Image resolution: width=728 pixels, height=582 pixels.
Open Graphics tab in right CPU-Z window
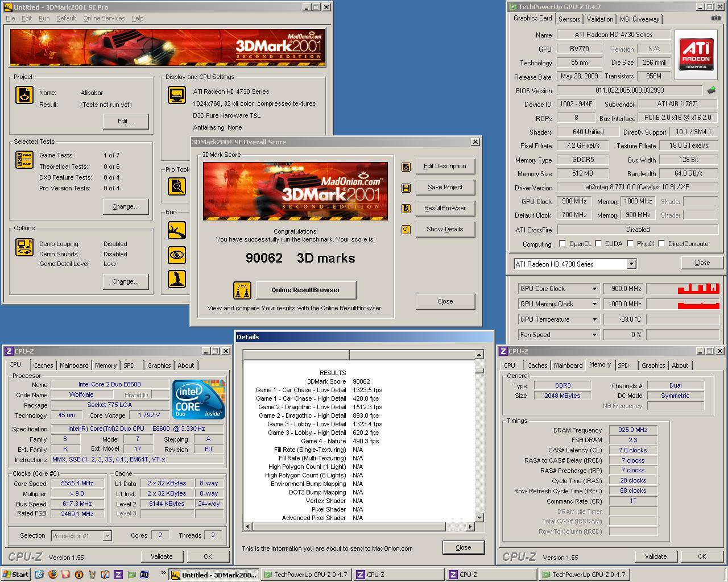click(x=653, y=365)
